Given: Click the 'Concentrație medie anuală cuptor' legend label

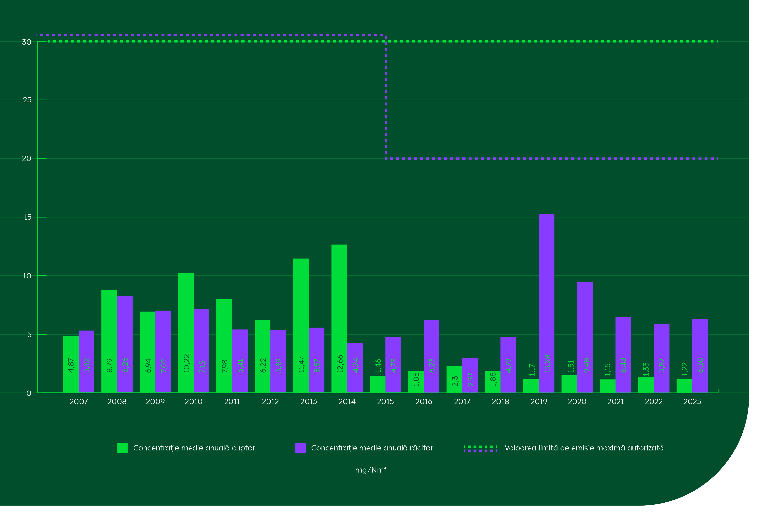Looking at the screenshot, I should [x=194, y=448].
